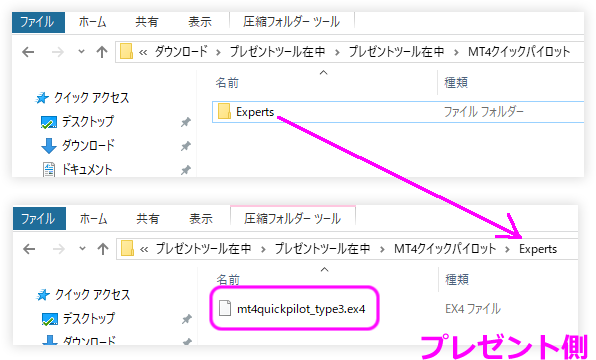
Task: Click EX4 ファイル type cell
Action: point(473,309)
